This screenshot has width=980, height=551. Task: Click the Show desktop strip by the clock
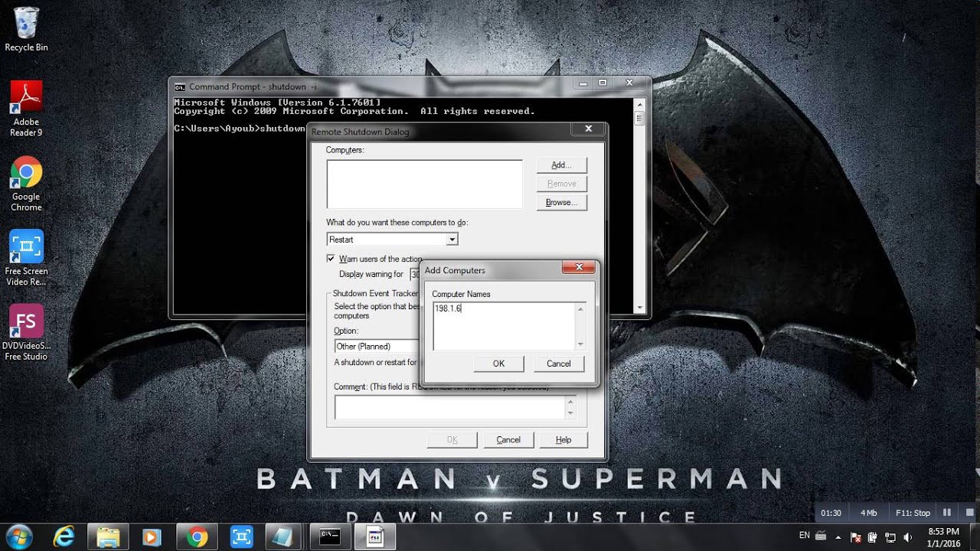coord(975,537)
